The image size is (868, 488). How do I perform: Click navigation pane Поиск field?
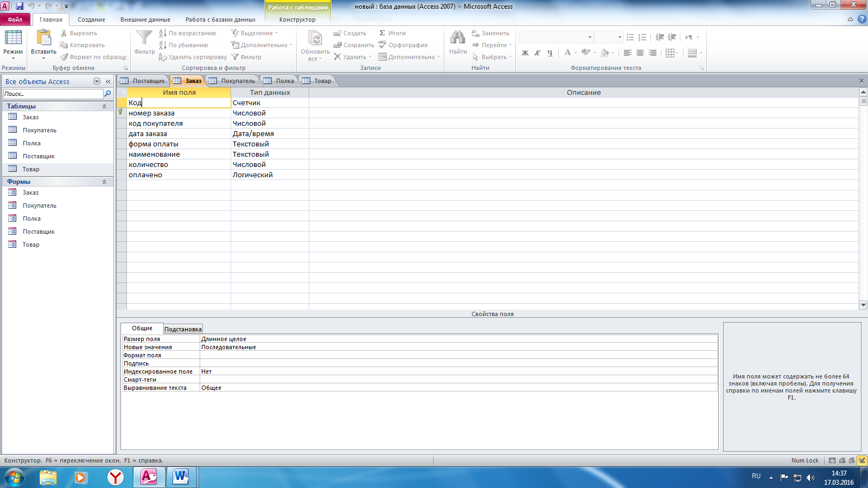click(53, 94)
